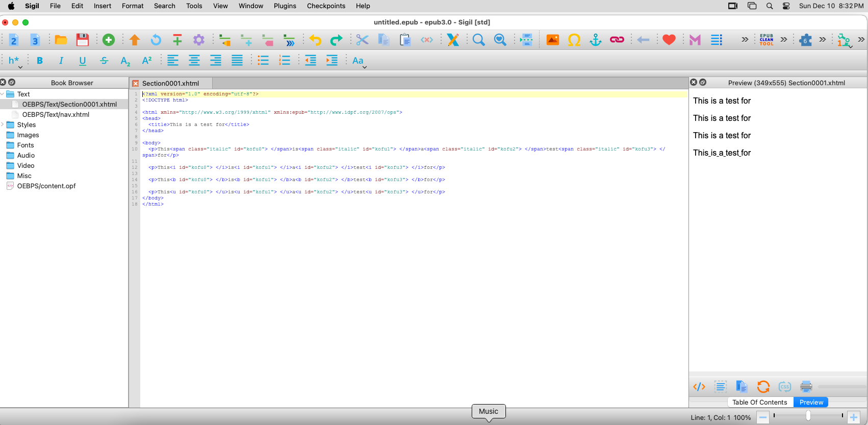Open the change case Aa dropdown
This screenshot has width=868, height=425.
(360, 61)
